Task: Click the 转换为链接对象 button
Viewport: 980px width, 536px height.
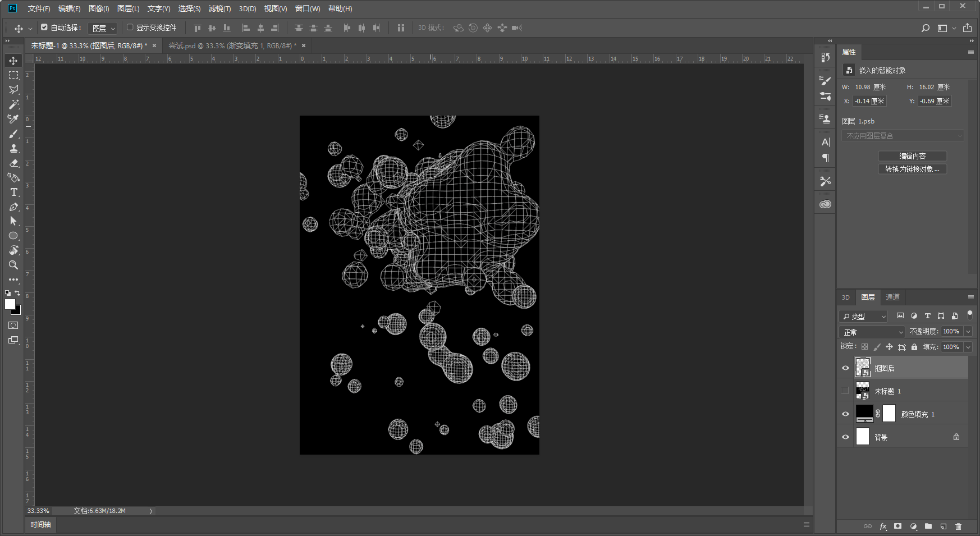Action: coord(913,169)
